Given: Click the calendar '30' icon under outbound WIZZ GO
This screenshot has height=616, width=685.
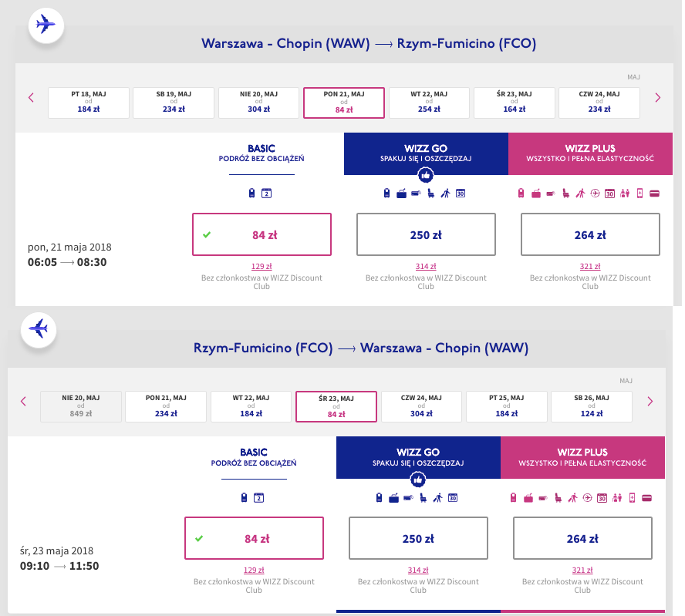Looking at the screenshot, I should pos(461,194).
